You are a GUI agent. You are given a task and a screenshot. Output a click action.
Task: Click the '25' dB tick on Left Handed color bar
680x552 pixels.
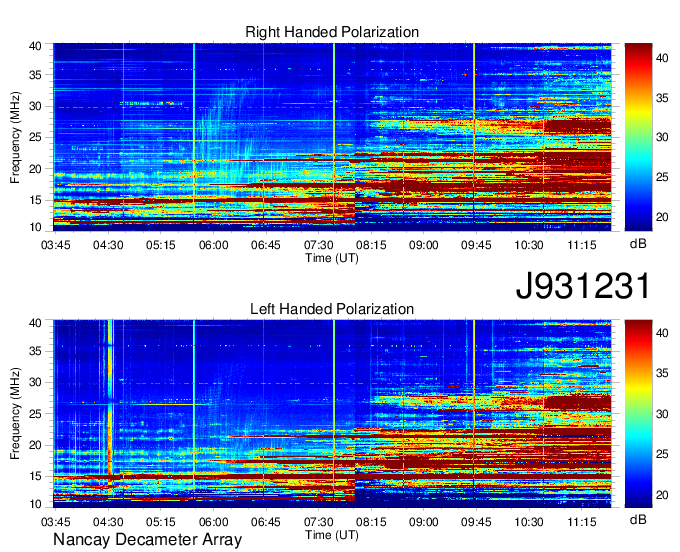click(x=662, y=454)
